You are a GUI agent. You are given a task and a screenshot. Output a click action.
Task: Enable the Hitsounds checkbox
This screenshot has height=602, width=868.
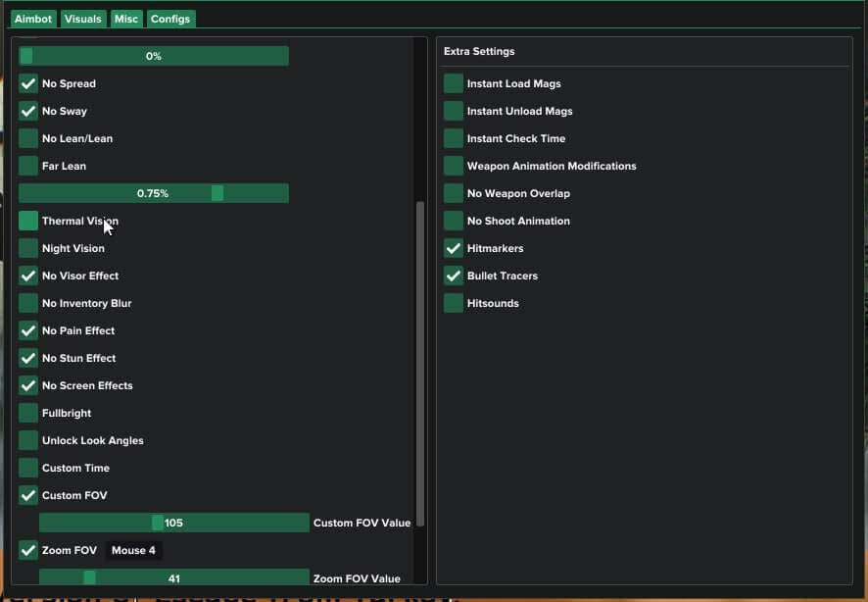(x=454, y=303)
